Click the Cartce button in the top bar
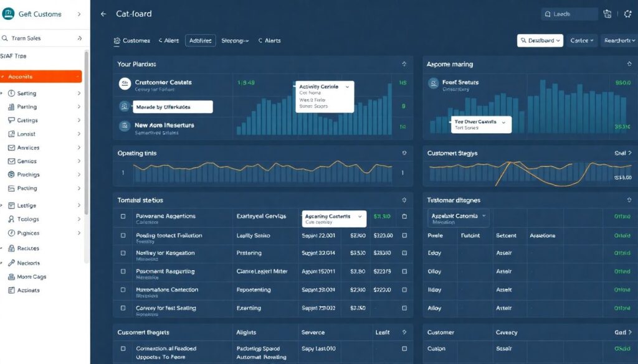The image size is (638, 364). pos(581,40)
